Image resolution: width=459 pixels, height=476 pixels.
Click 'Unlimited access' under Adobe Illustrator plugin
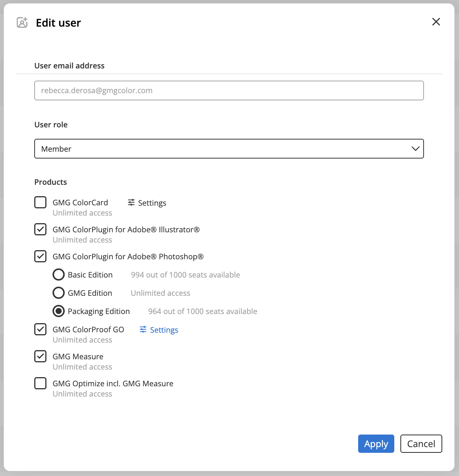pyautogui.click(x=82, y=240)
